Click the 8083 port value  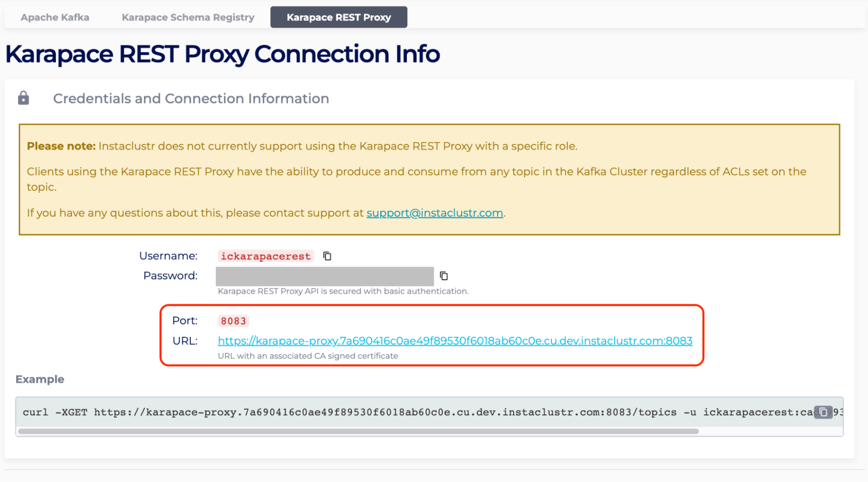233,321
